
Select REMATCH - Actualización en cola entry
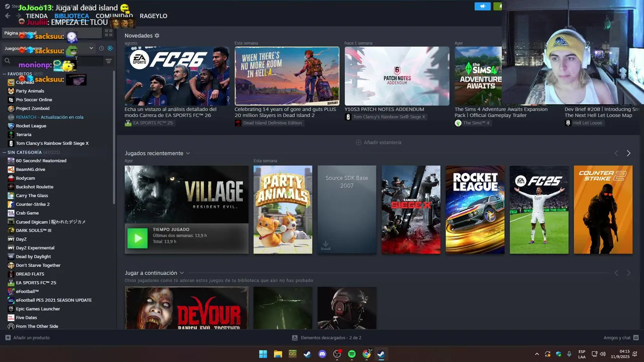(x=49, y=117)
